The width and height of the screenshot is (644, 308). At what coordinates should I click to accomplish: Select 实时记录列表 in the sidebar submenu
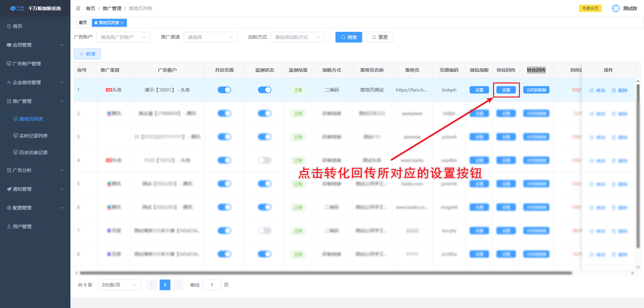[x=34, y=136]
